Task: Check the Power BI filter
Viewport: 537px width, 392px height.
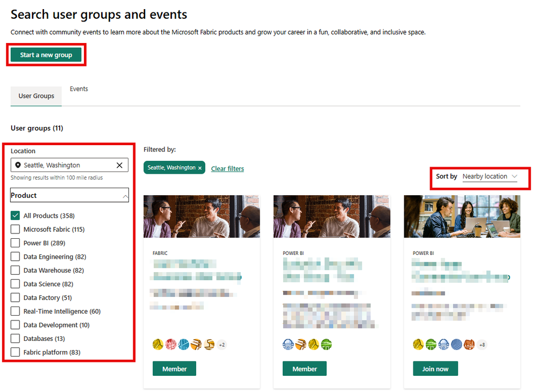Action: (x=15, y=243)
